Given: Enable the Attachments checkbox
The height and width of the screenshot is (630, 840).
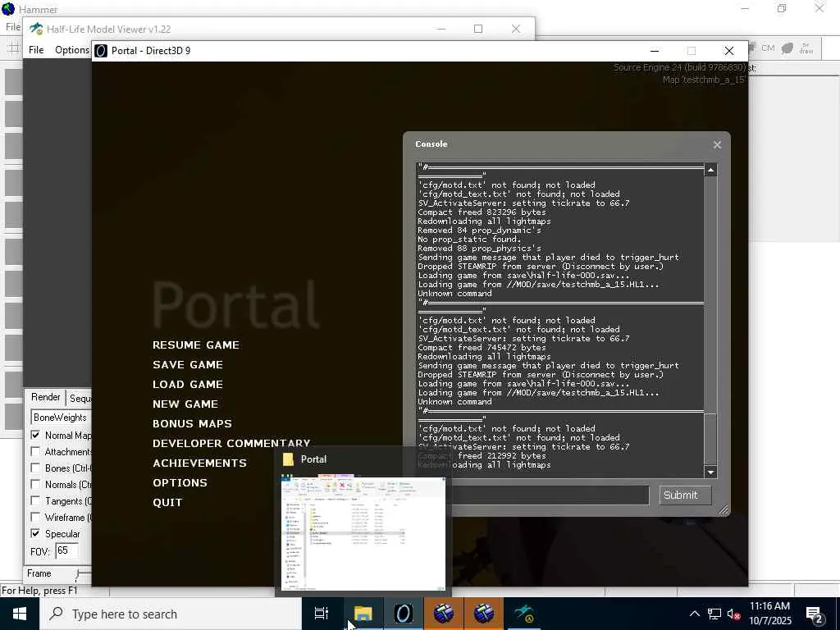Looking at the screenshot, I should (x=35, y=452).
